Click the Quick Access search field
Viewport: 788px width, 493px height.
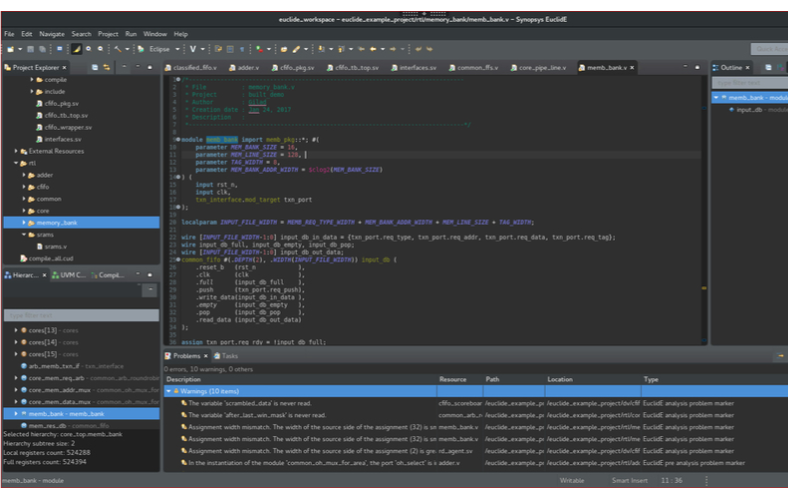769,49
